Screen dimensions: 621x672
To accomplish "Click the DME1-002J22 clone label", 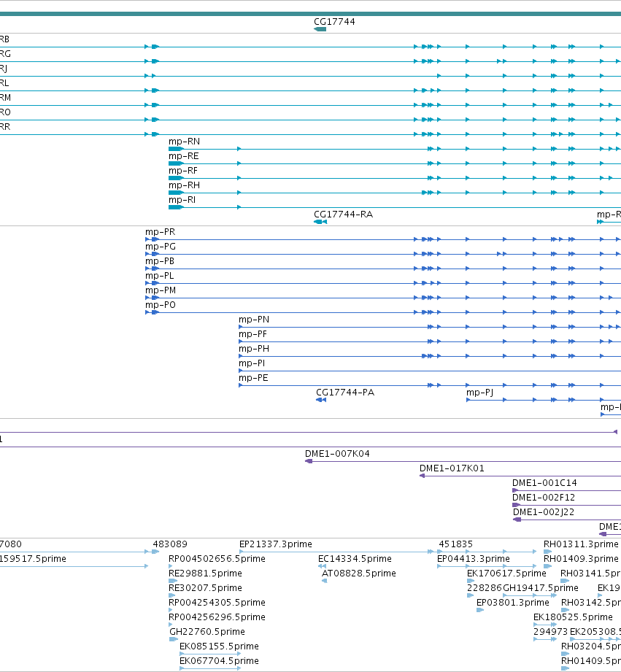I will 544,511.
